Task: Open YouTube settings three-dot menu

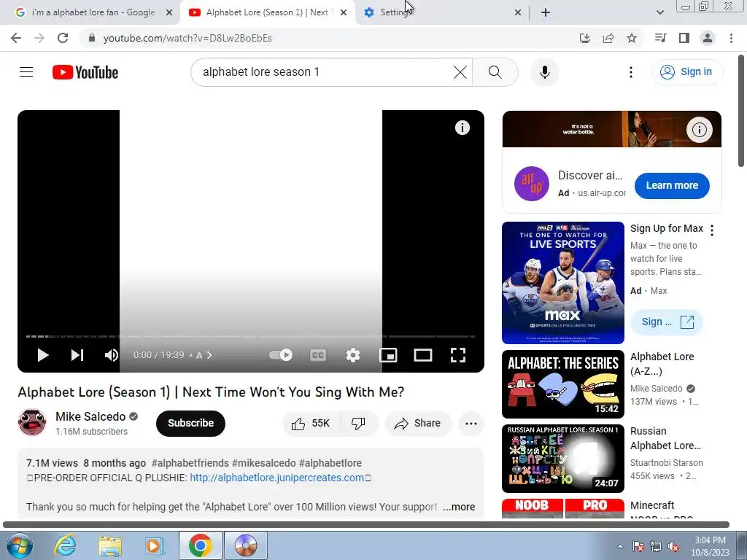Action: pos(631,72)
